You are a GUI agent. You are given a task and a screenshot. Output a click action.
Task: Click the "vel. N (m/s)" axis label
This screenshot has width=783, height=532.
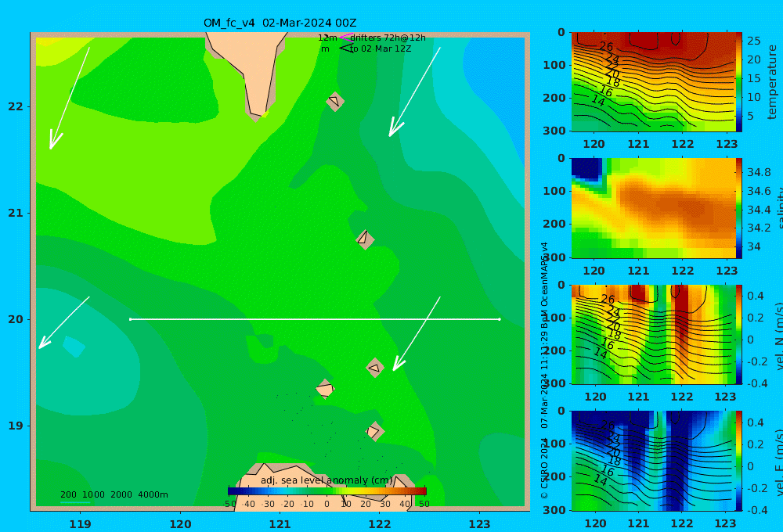(778, 336)
